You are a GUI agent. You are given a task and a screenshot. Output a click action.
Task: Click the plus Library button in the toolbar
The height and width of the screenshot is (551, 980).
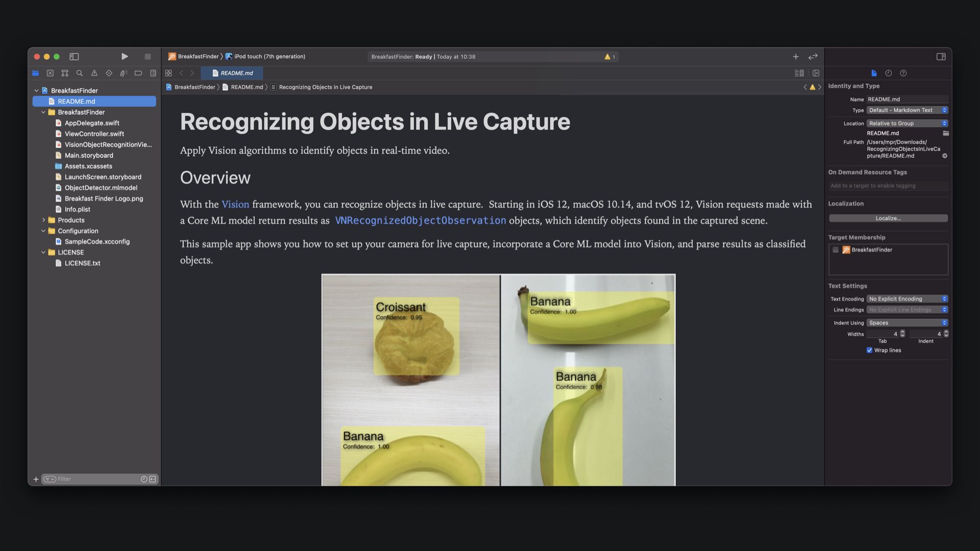coord(795,57)
